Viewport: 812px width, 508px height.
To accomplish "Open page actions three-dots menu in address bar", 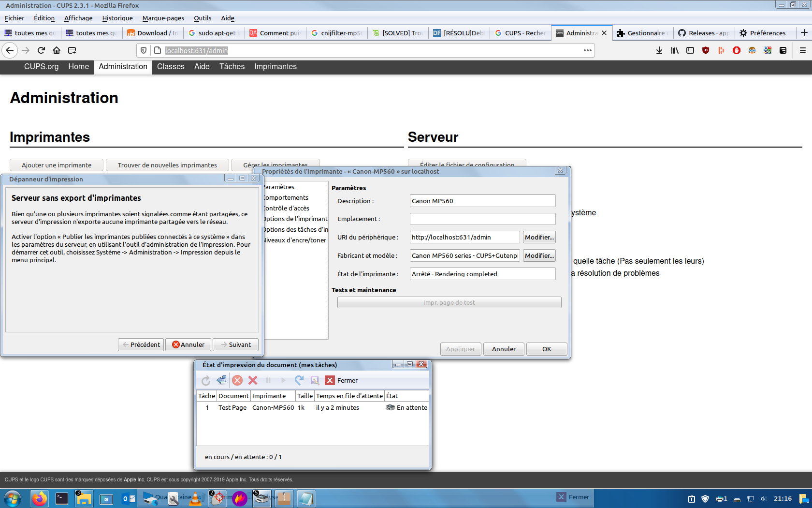I will 588,50.
